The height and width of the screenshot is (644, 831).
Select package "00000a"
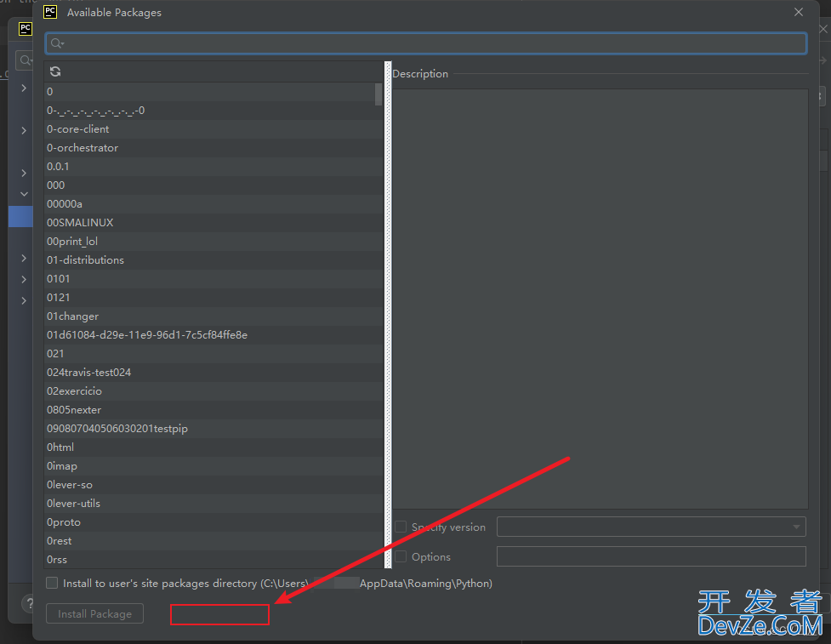213,204
